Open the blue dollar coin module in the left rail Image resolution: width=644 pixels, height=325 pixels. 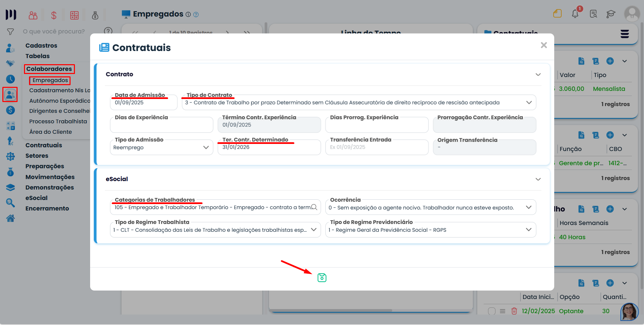coord(10,110)
